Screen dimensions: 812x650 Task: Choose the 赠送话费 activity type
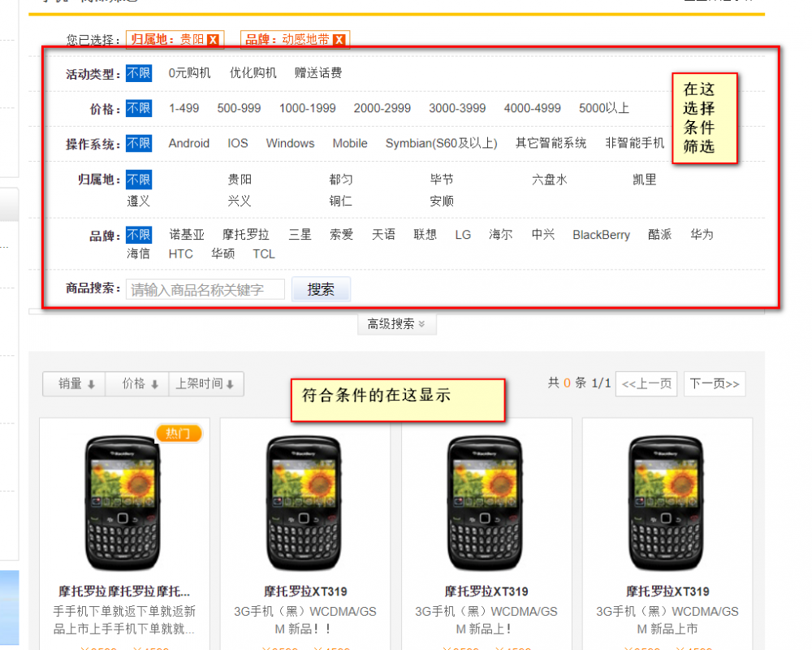point(318,73)
